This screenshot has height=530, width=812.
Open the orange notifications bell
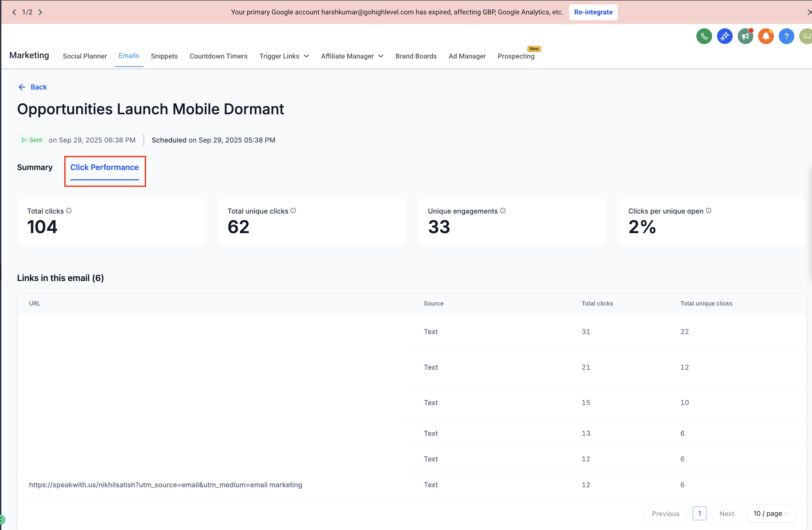[765, 36]
